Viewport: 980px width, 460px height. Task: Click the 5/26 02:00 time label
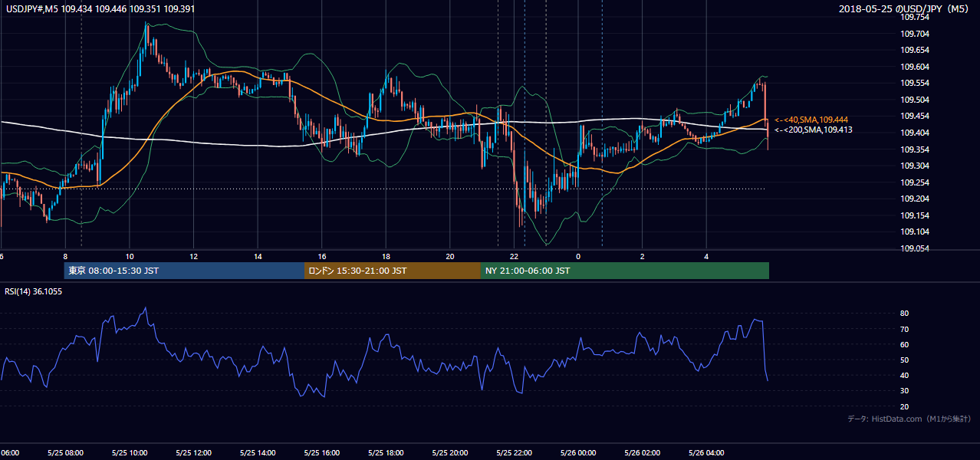point(643,453)
